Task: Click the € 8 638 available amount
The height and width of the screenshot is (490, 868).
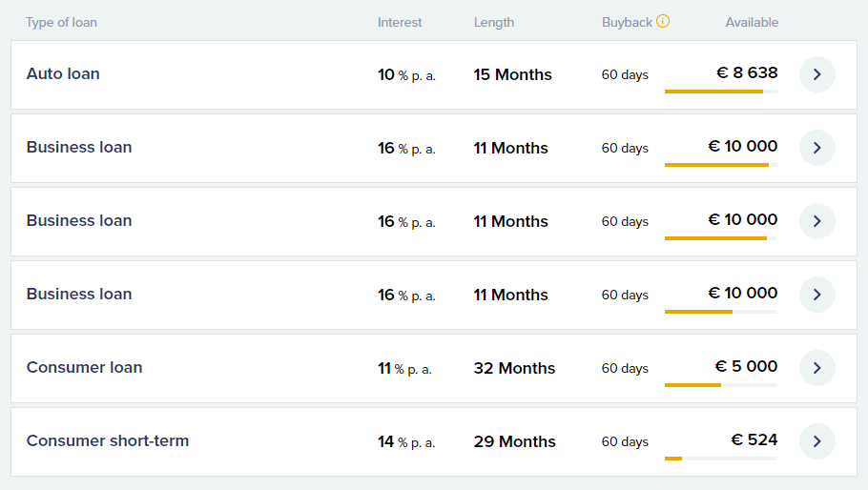Action: [x=747, y=72]
